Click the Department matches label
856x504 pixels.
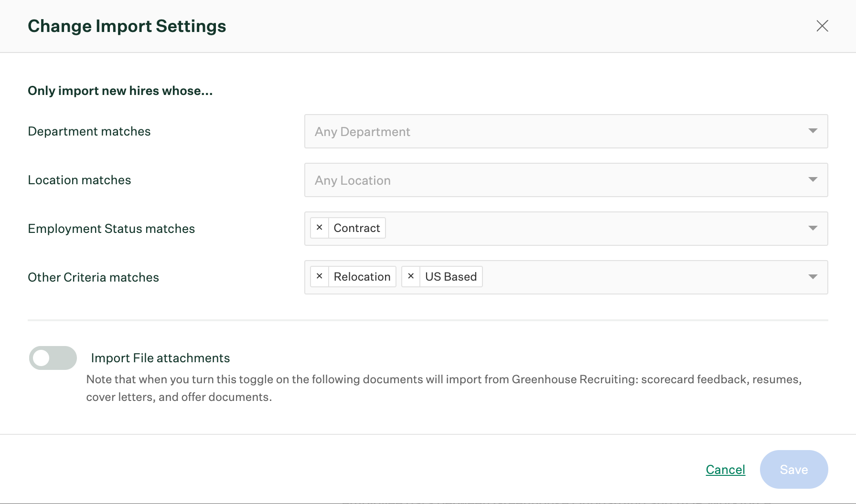pyautogui.click(x=89, y=131)
